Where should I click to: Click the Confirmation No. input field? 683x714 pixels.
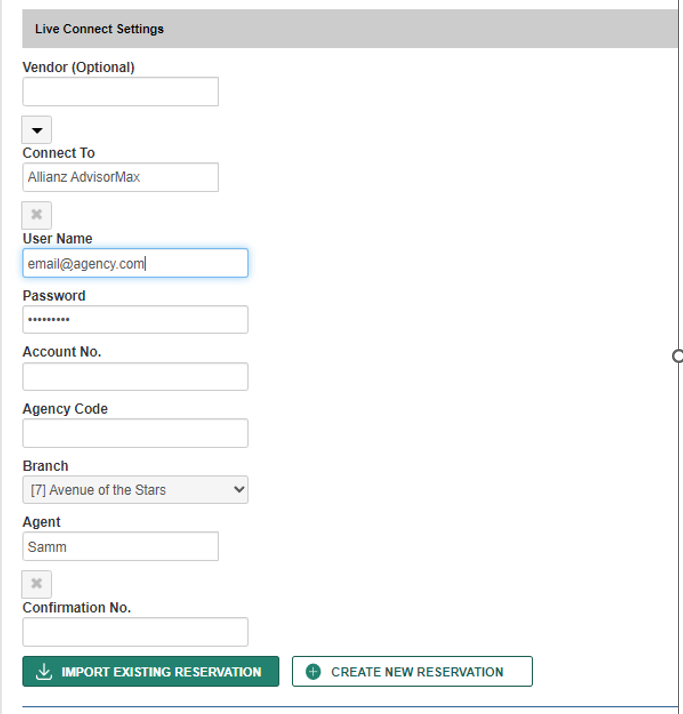point(135,632)
